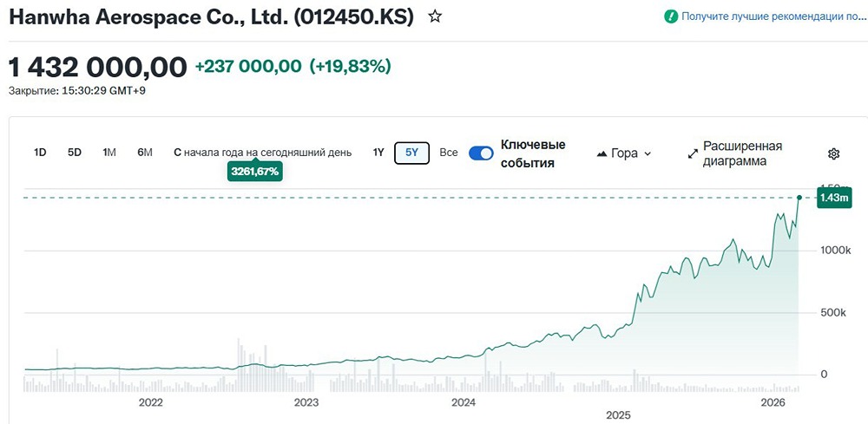The width and height of the screenshot is (868, 424).
Task: Click the mountain chart type icon
Action: tap(602, 153)
